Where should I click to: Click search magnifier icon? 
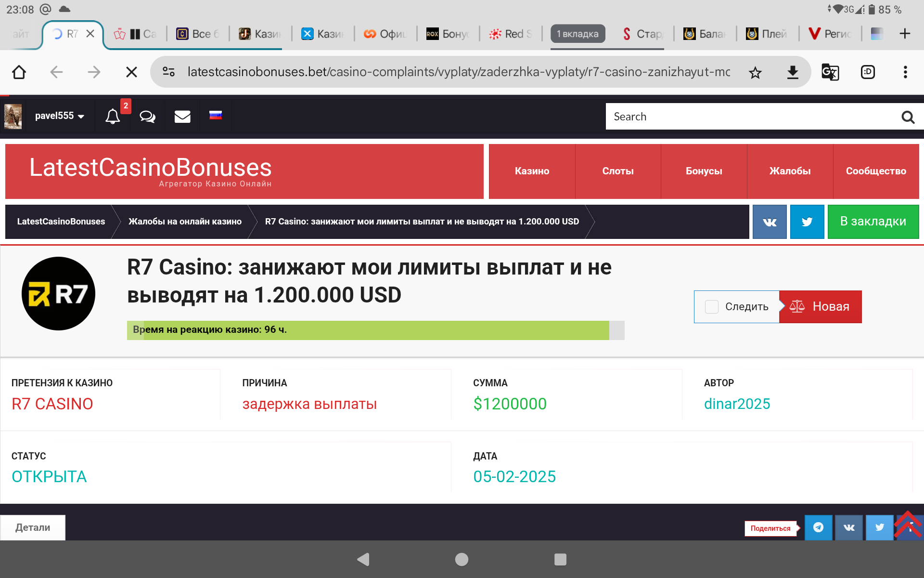pos(908,117)
